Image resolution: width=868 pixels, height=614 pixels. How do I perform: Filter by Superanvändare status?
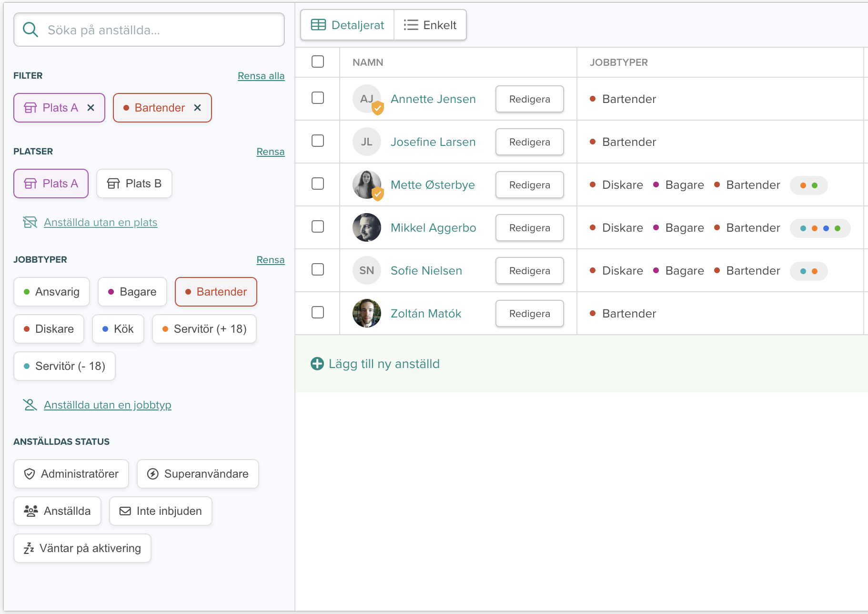(198, 474)
